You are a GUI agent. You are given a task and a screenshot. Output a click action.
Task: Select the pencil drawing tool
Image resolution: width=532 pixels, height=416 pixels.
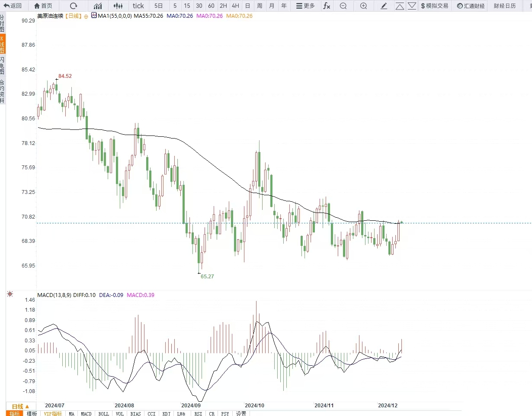click(384, 6)
